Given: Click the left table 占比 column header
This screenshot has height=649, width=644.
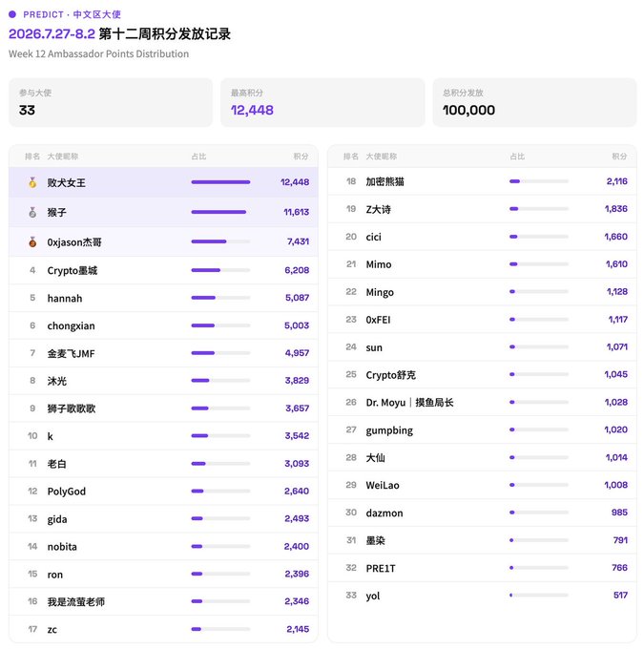Looking at the screenshot, I should pos(198,157).
